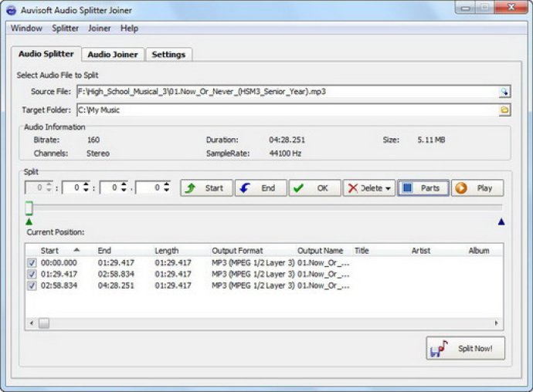533x392 pixels.
Task: Click the Start marker button
Action: click(x=206, y=188)
